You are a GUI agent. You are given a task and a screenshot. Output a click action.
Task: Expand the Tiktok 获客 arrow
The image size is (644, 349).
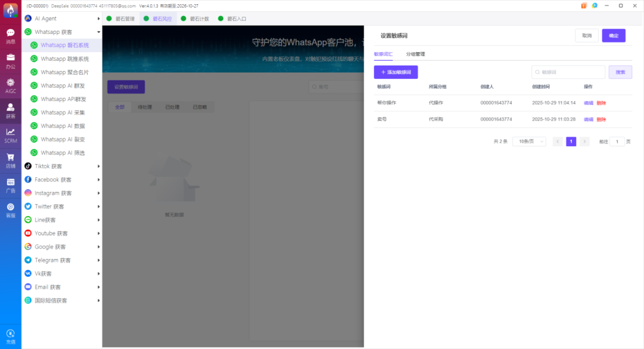tap(98, 166)
